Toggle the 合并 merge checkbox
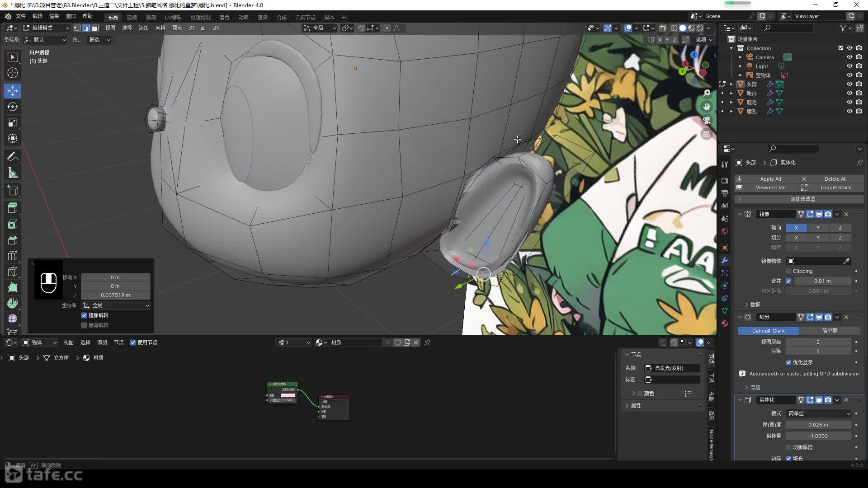 pos(789,281)
